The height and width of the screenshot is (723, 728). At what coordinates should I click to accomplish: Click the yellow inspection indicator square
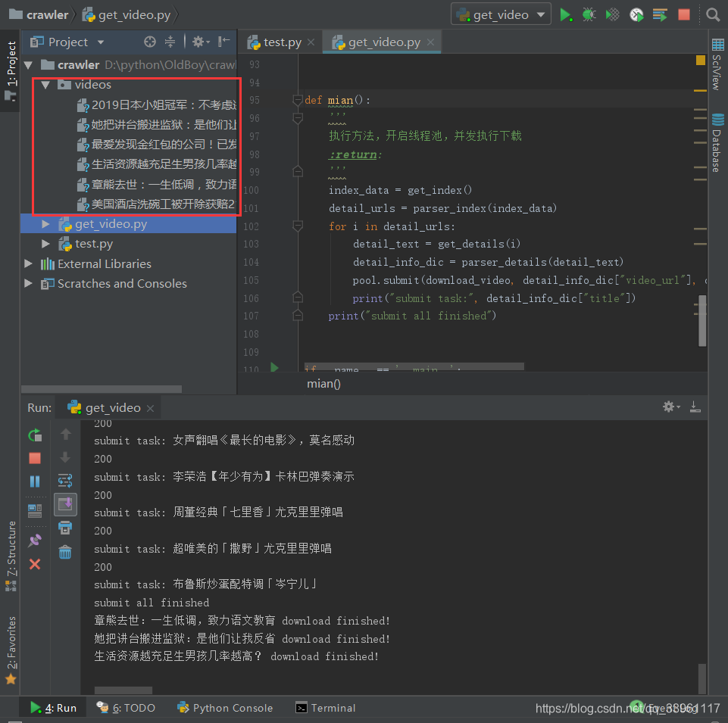point(701,61)
